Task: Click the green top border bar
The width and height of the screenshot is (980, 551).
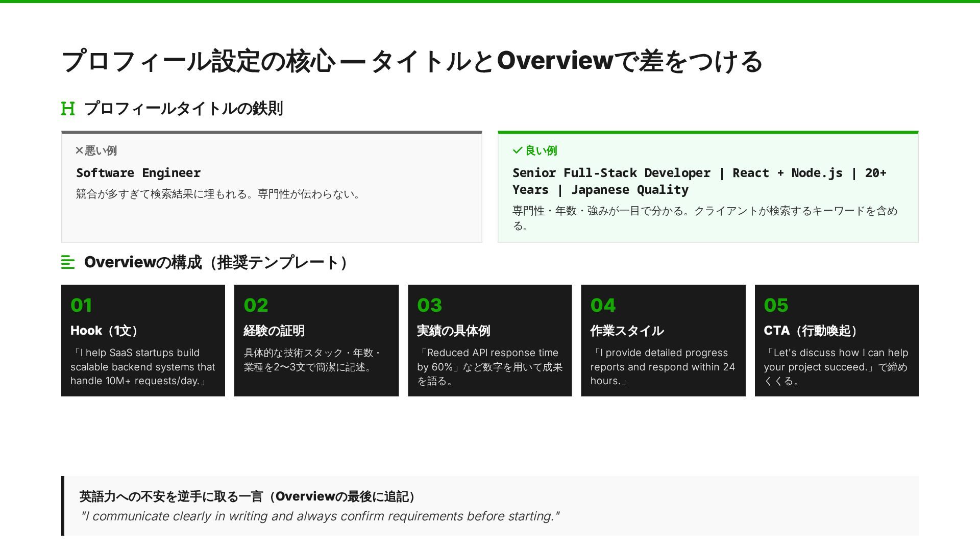Action: pyautogui.click(x=490, y=2)
